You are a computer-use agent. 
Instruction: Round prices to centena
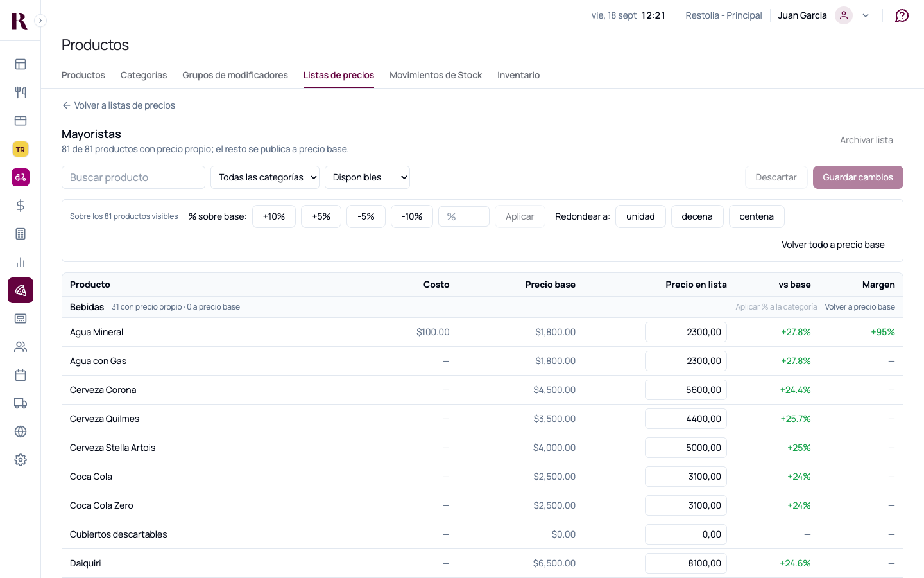click(757, 216)
